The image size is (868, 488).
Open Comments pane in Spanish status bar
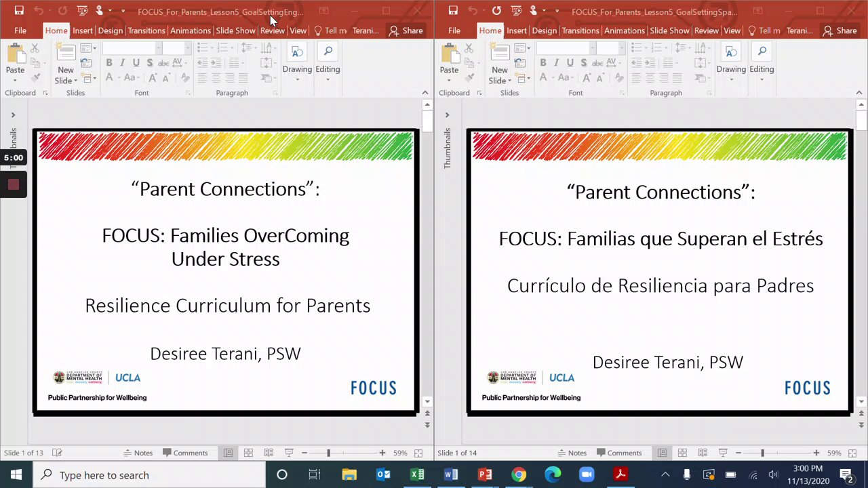(x=618, y=453)
